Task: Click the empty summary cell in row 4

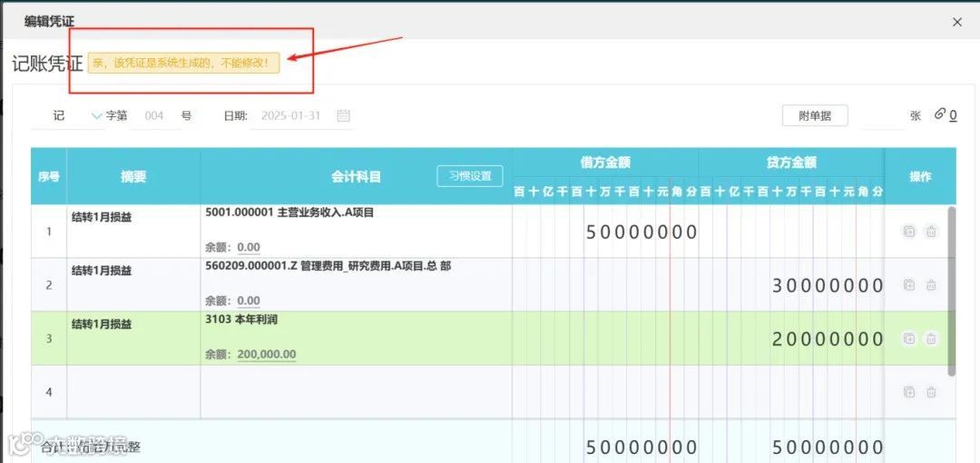Action: click(x=133, y=392)
